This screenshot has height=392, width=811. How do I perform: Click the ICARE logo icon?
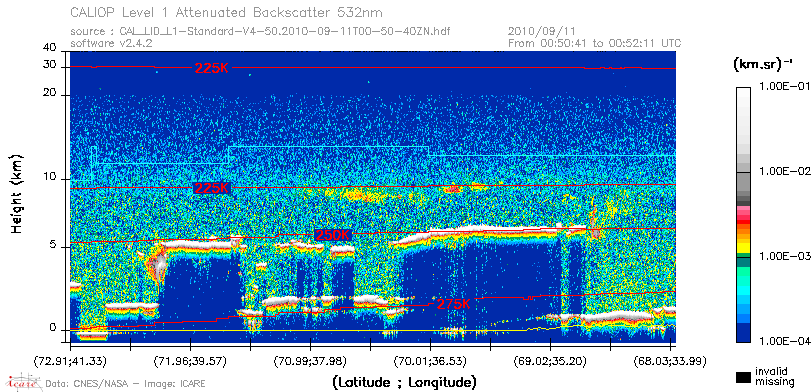[x=23, y=382]
